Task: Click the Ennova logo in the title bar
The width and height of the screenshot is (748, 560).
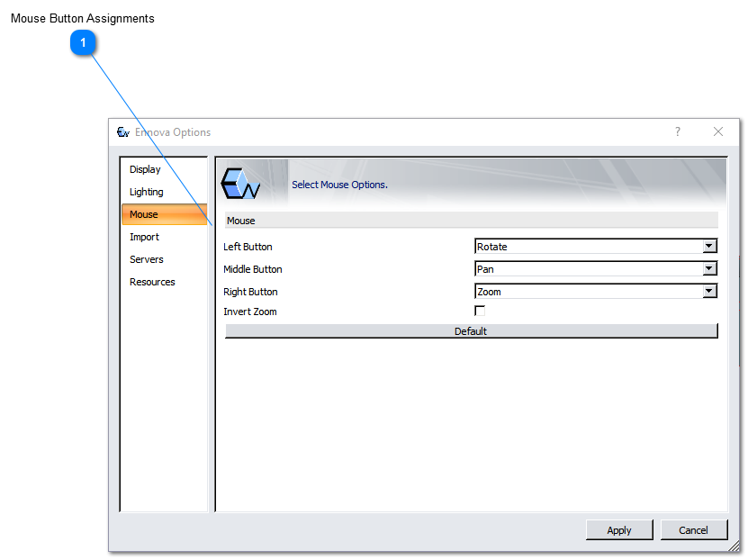Action: click(x=123, y=132)
